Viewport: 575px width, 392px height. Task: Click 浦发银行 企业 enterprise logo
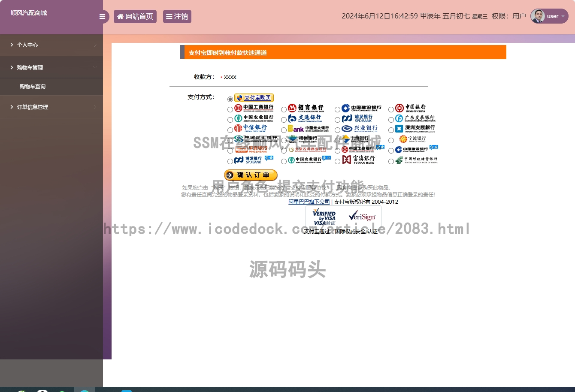click(x=254, y=160)
